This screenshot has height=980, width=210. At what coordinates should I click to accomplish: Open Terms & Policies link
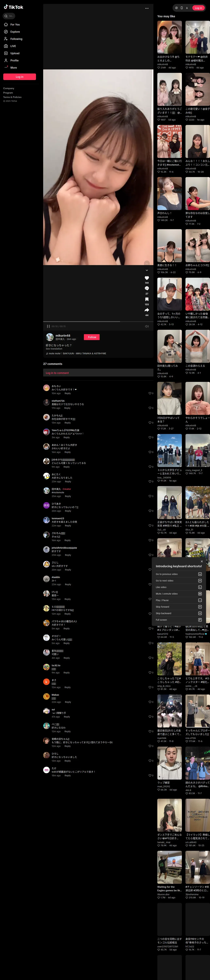(x=12, y=97)
